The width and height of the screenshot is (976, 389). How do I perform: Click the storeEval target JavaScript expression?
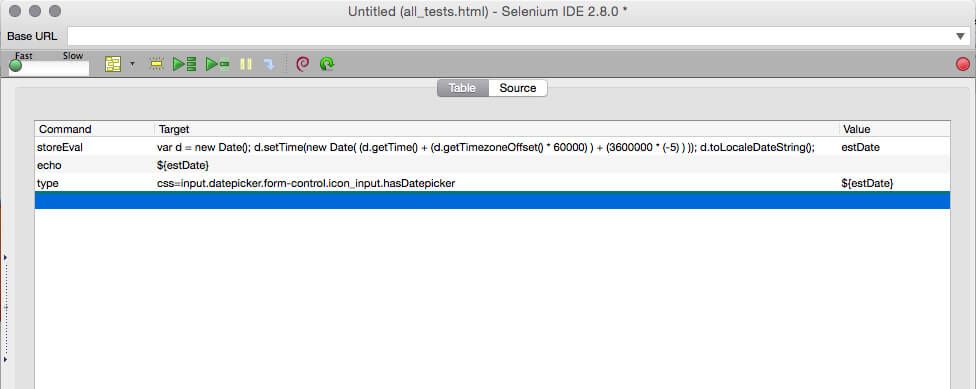click(486, 148)
